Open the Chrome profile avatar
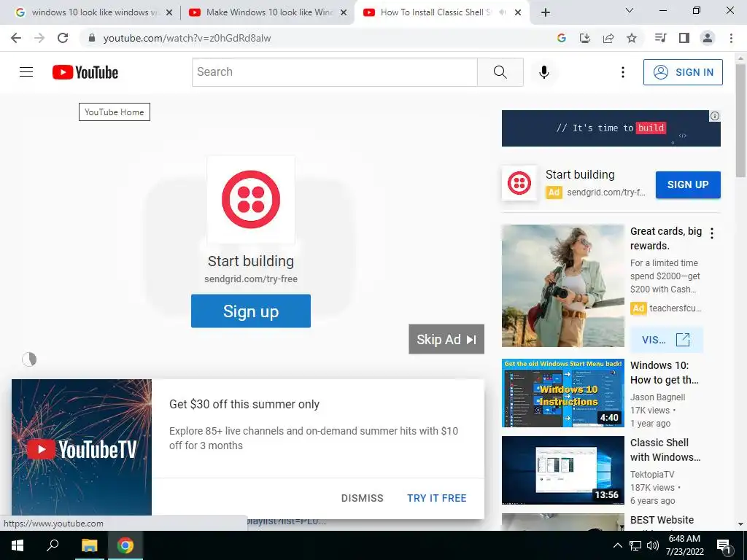The image size is (747, 560). pos(708,38)
